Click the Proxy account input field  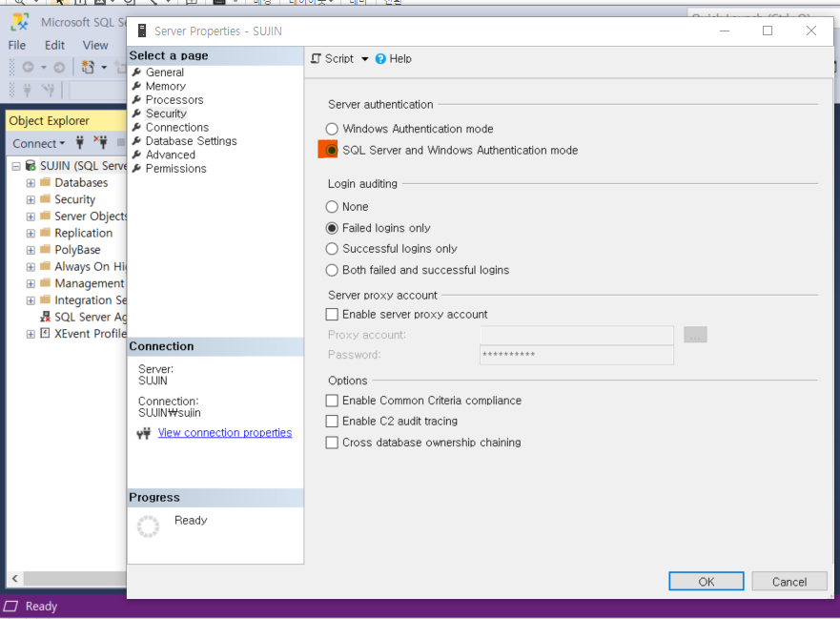577,335
